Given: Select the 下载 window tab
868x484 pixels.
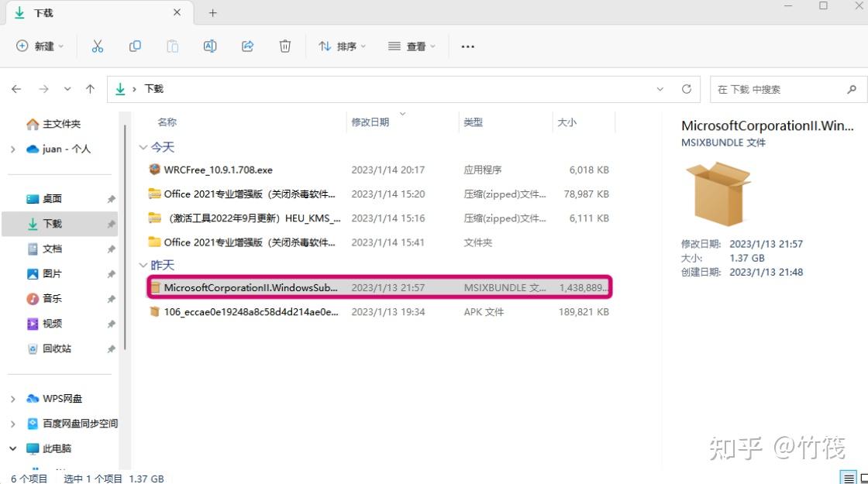Looking at the screenshot, I should click(x=100, y=12).
